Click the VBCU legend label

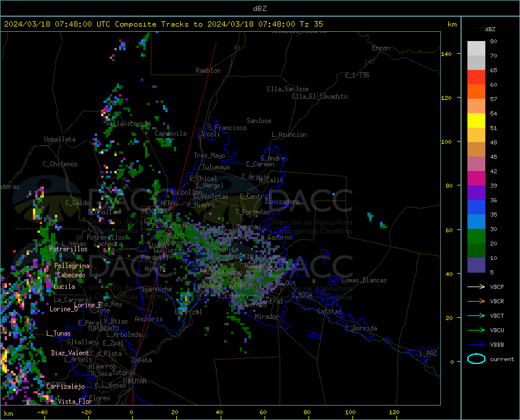pos(497,330)
